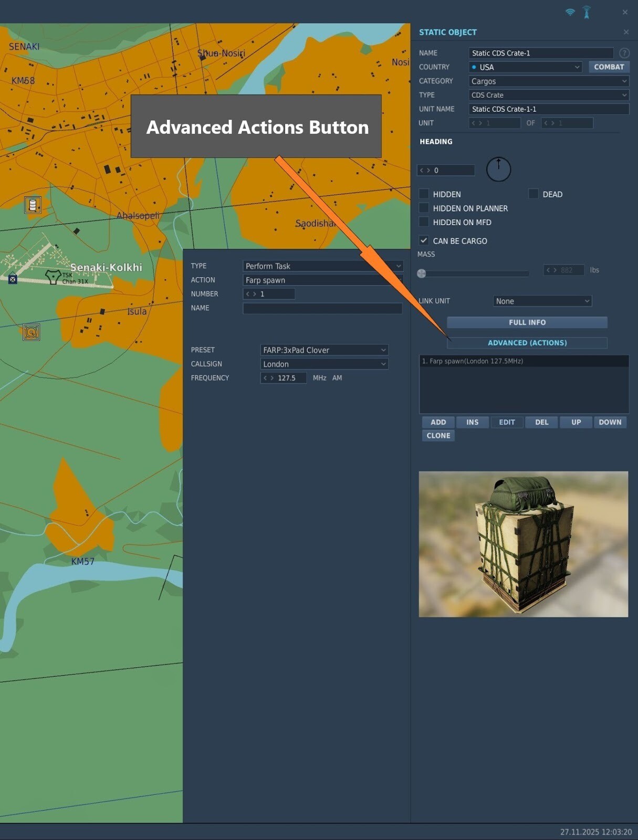The width and height of the screenshot is (638, 840).
Task: Click the Senaki-Kolkhi label on map
Action: (x=106, y=267)
